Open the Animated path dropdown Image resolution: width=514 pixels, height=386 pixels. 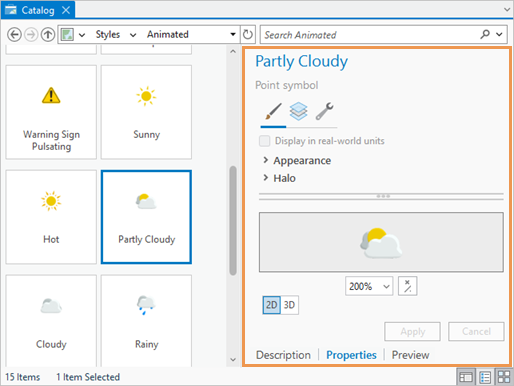[233, 34]
